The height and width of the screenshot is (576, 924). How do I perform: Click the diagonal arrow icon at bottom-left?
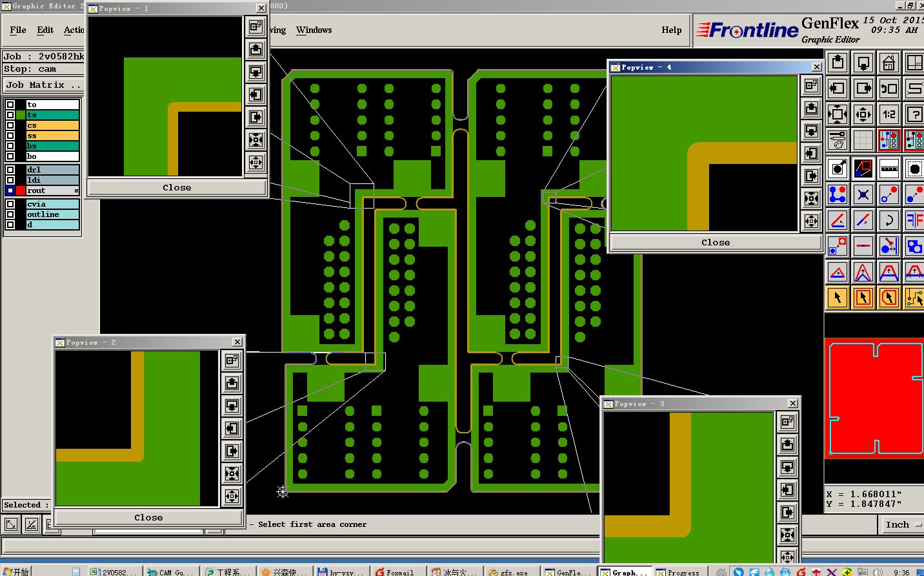tap(10, 525)
